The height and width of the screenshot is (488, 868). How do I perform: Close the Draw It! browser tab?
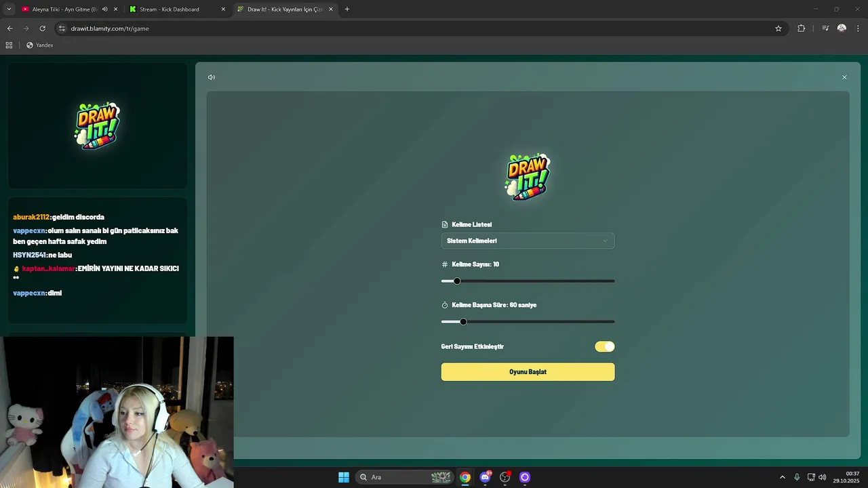point(331,9)
